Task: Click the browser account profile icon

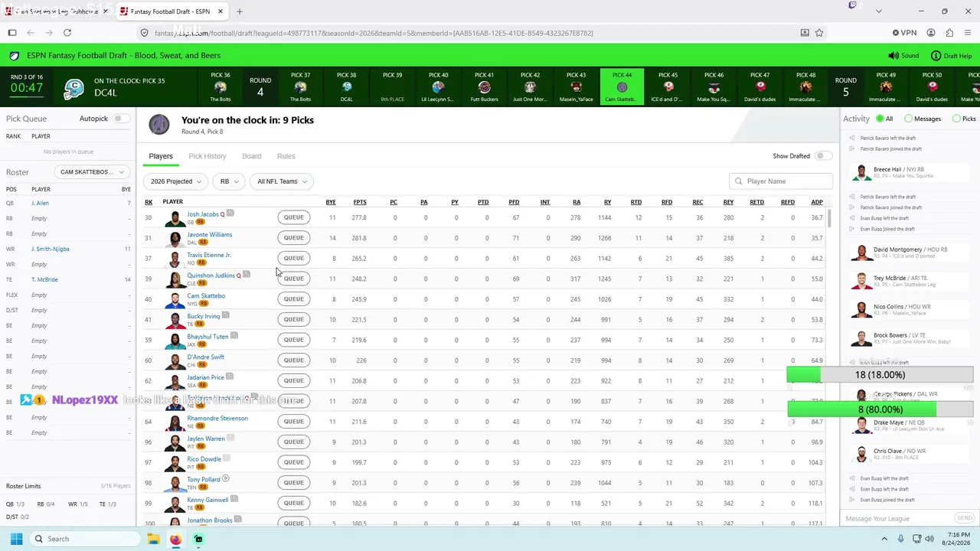Action: coord(931,33)
